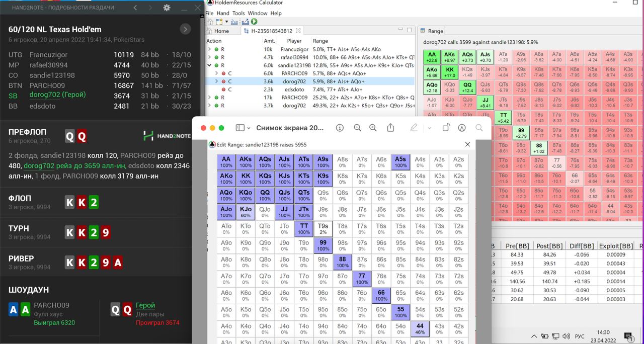Open the highlight pen options chevron
Image resolution: width=644 pixels, height=344 pixels.
tap(429, 128)
